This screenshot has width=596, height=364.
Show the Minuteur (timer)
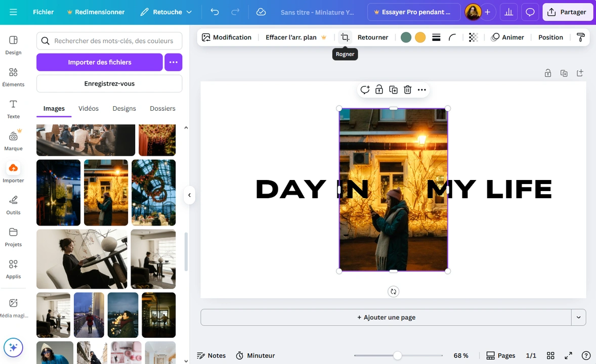point(255,355)
